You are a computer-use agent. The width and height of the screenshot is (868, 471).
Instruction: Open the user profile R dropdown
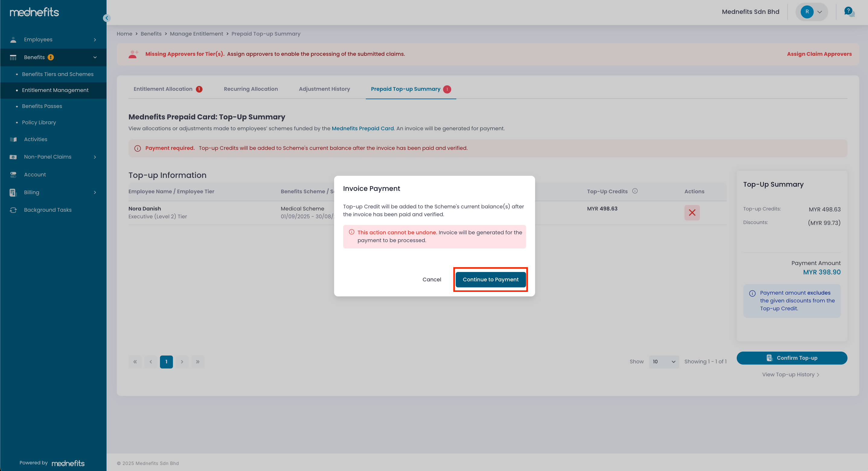(x=811, y=12)
